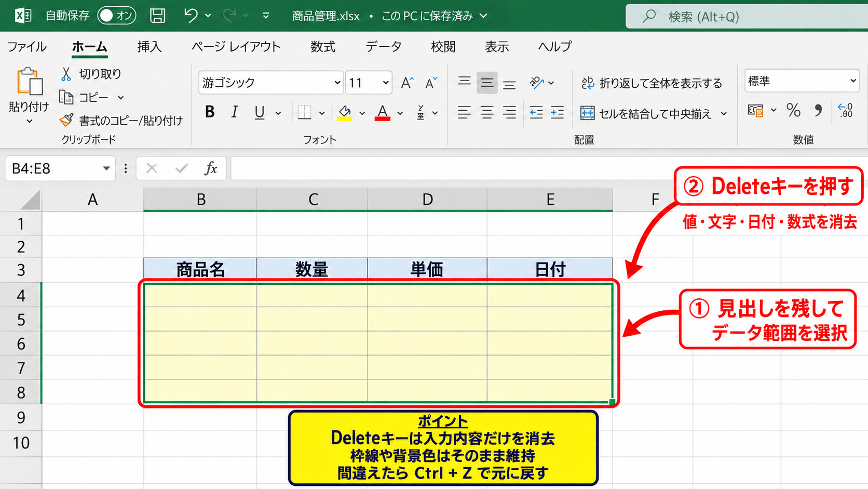Increase font size with large A icon

tap(407, 83)
